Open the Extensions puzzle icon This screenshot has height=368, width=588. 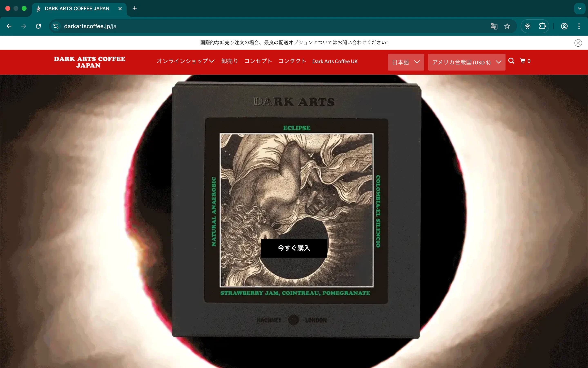click(x=542, y=26)
